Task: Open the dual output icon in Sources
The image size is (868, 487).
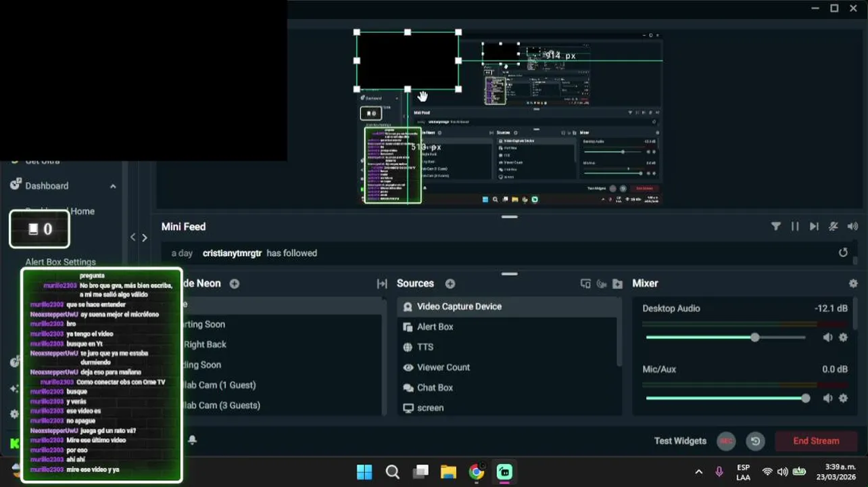Action: pyautogui.click(x=585, y=284)
